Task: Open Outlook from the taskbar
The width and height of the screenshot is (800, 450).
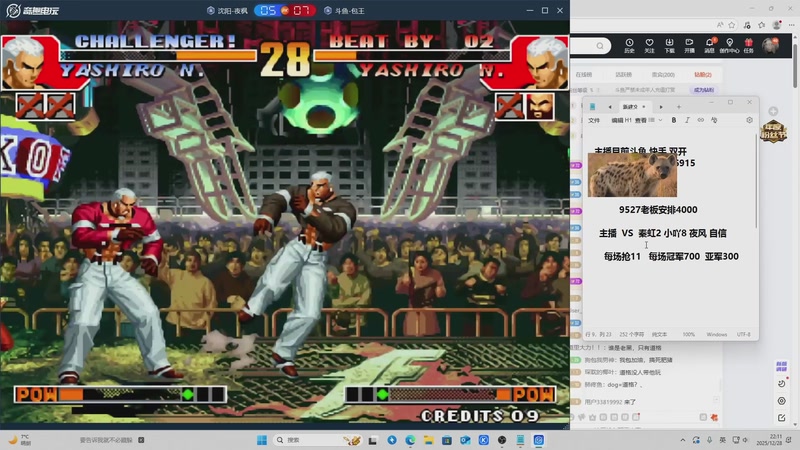Action: pos(465,440)
